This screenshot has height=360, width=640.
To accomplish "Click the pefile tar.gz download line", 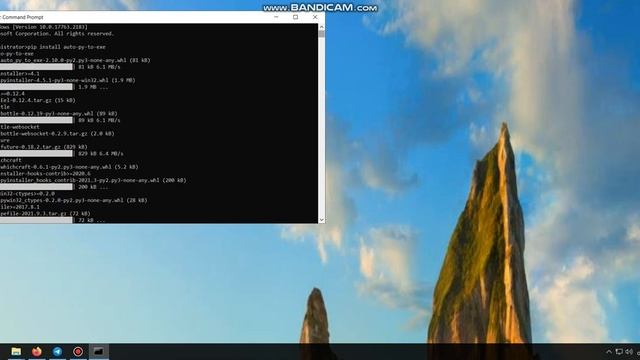I will tap(45, 213).
